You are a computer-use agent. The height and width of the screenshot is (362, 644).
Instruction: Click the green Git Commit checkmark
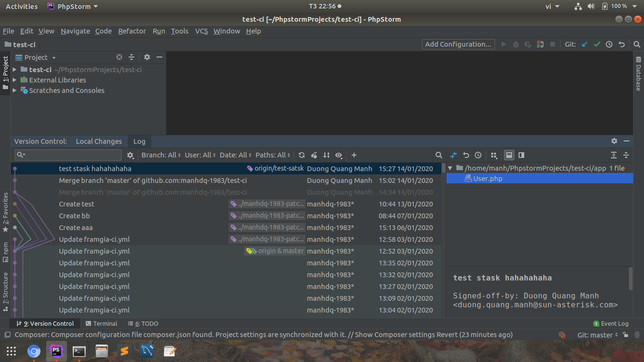click(597, 44)
